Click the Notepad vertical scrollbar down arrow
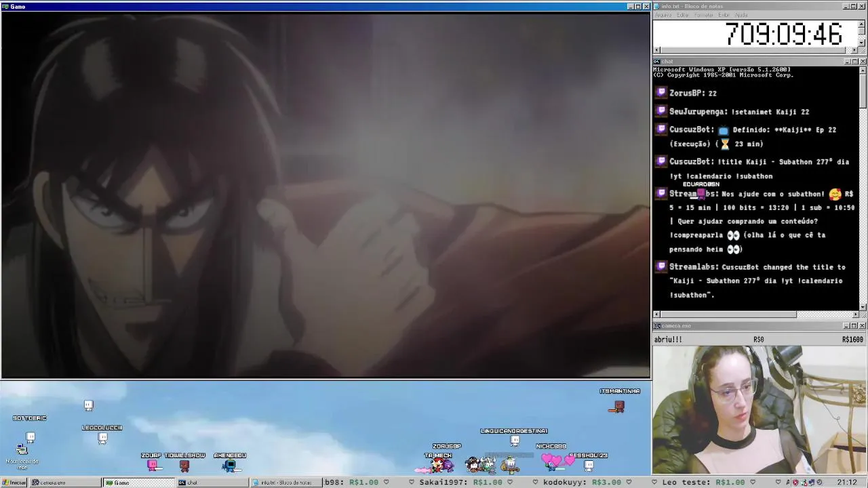 (x=862, y=43)
